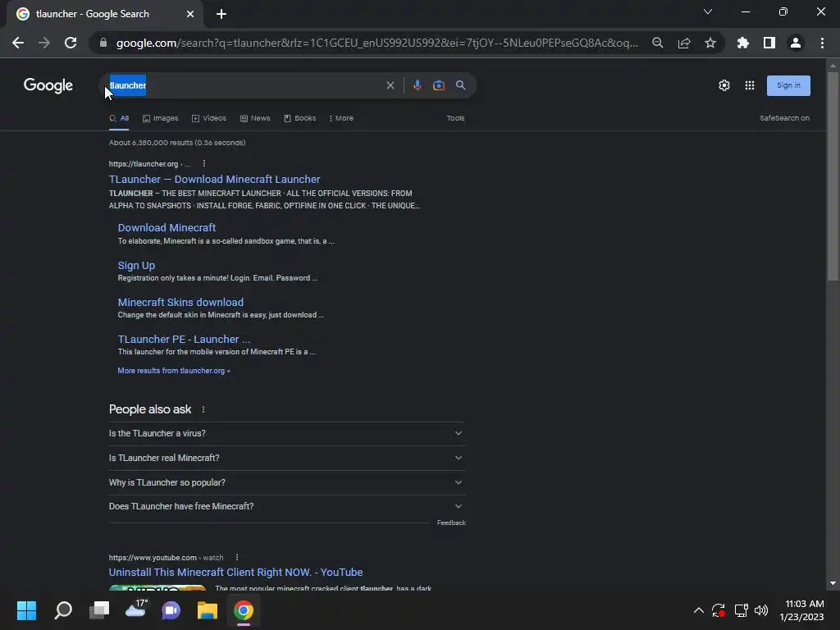This screenshot has height=630, width=840.
Task: Open Windows taskbar search
Action: point(63,610)
